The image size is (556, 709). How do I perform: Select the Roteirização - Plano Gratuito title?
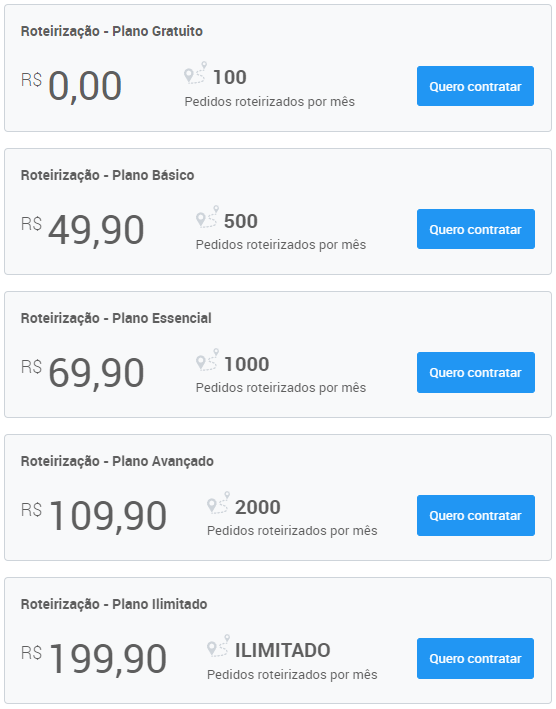pos(112,31)
